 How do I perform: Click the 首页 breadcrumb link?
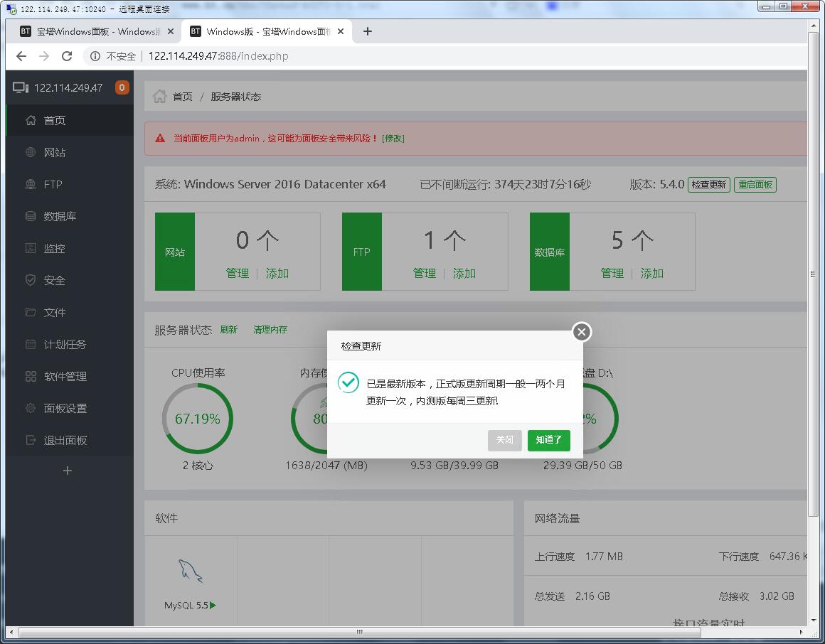[x=183, y=97]
